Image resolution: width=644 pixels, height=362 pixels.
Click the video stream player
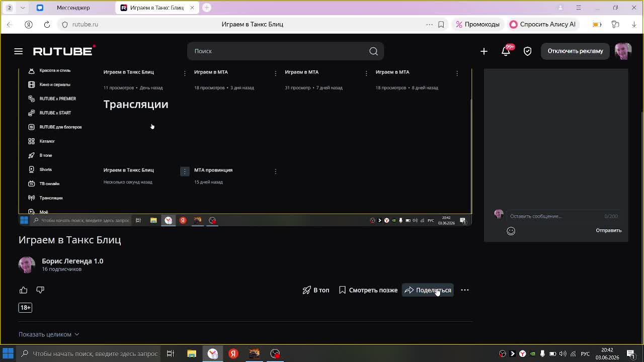(x=245, y=147)
